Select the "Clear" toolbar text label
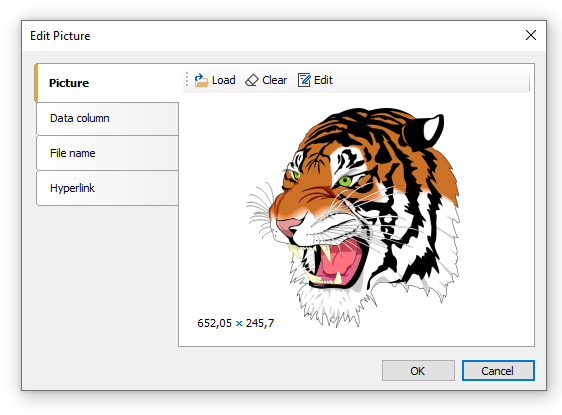The height and width of the screenshot is (415, 562). tap(275, 80)
